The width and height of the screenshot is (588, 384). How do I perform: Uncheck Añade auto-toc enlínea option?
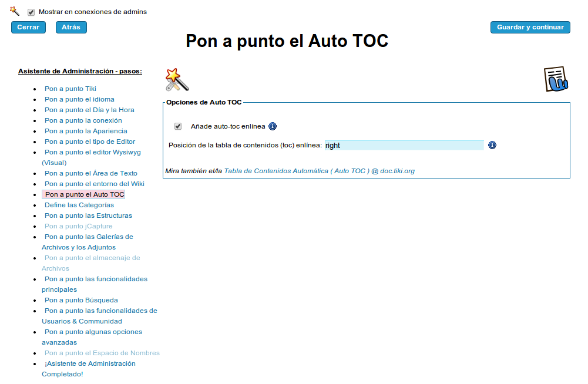point(178,126)
